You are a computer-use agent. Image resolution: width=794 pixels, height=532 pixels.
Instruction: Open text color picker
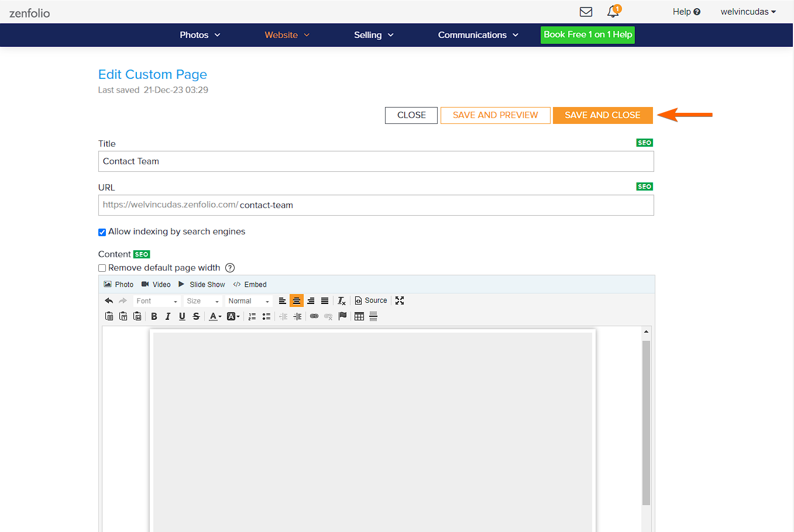tap(215, 316)
